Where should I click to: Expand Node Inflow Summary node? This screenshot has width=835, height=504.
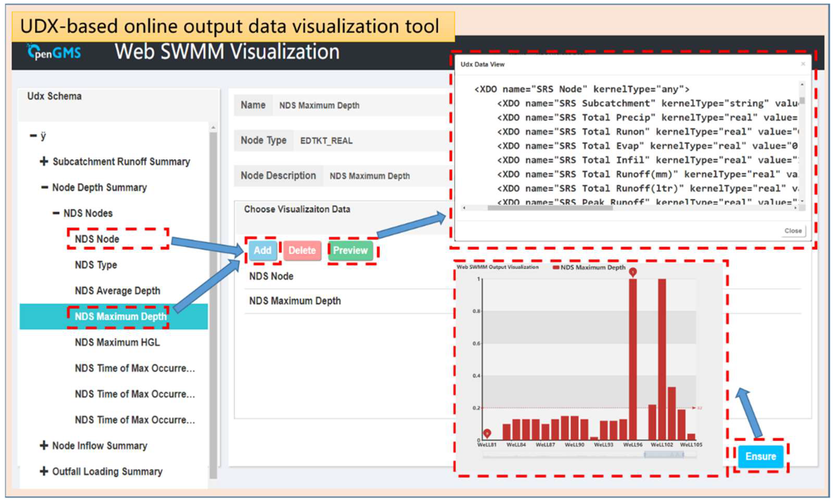pos(44,445)
